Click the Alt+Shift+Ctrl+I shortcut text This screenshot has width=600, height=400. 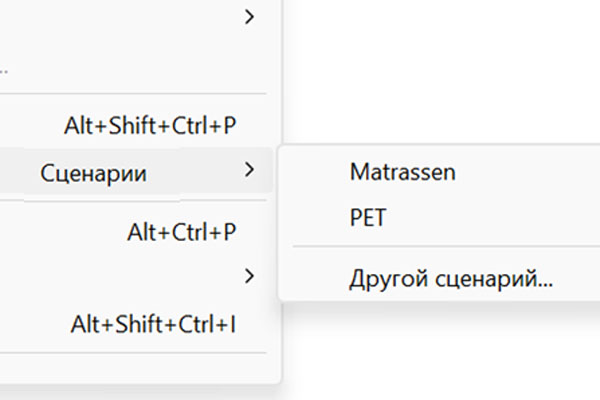(x=153, y=325)
